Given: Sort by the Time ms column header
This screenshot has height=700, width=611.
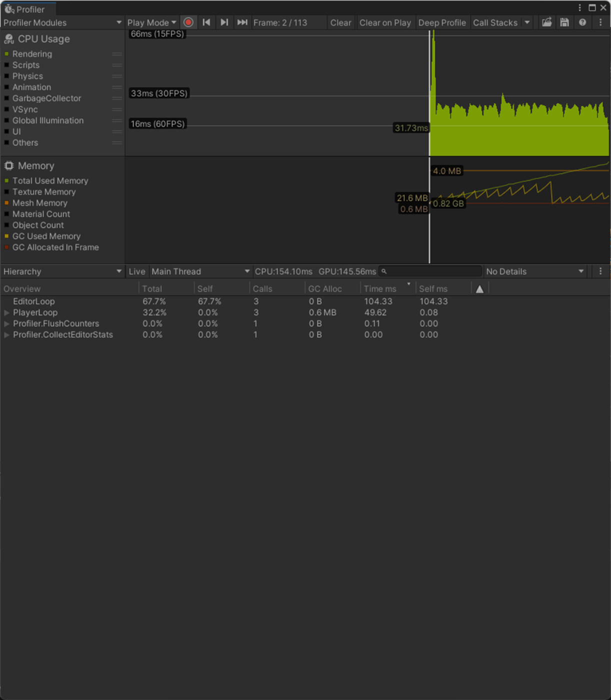Looking at the screenshot, I should click(388, 289).
